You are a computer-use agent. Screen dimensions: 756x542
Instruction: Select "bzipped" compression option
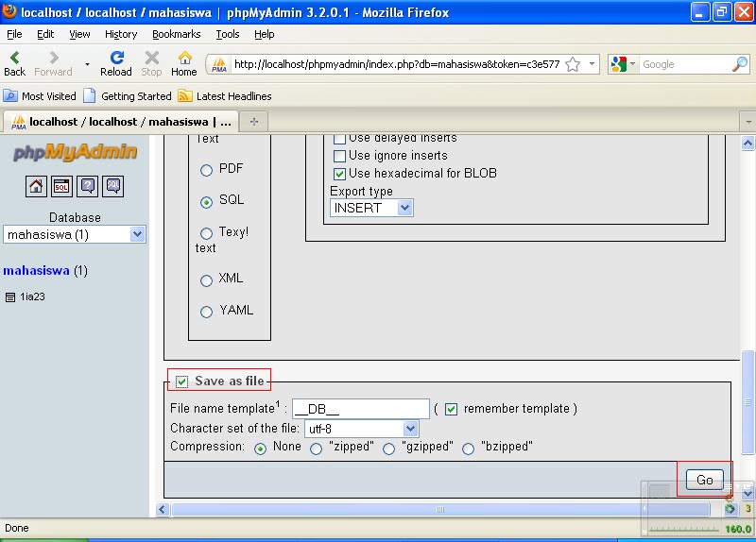468,449
